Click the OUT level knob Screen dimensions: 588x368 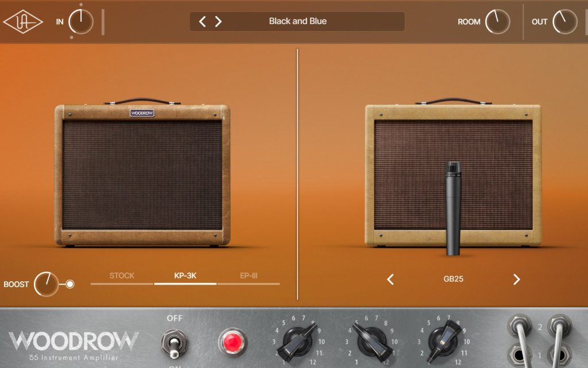[564, 22]
